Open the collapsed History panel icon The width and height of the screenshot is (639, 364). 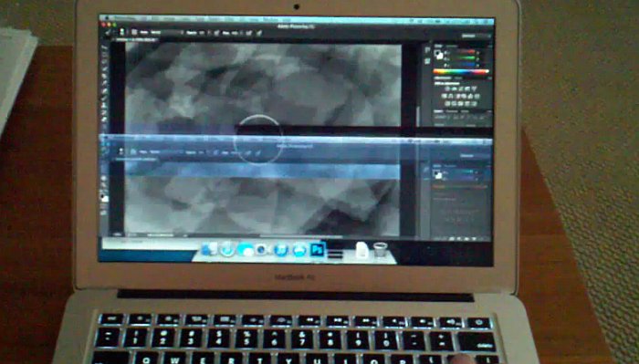tap(427, 49)
